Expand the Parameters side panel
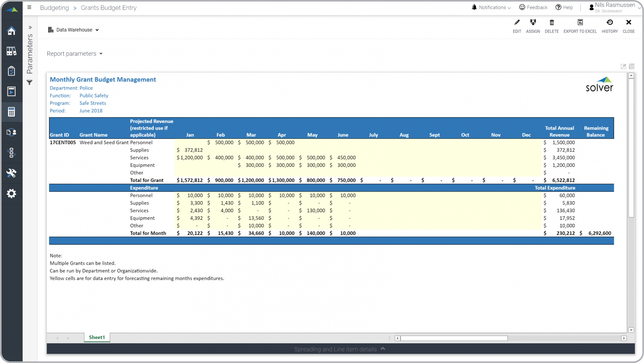Viewport: 644px width, 363px height. (x=30, y=27)
